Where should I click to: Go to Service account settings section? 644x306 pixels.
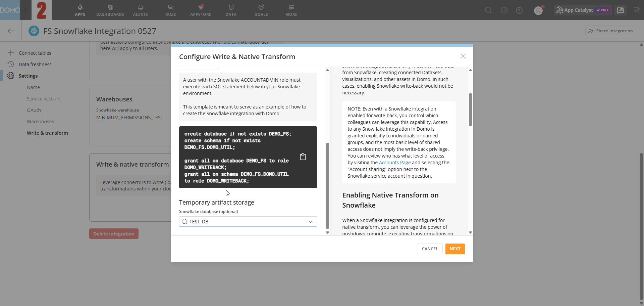pyautogui.click(x=44, y=99)
